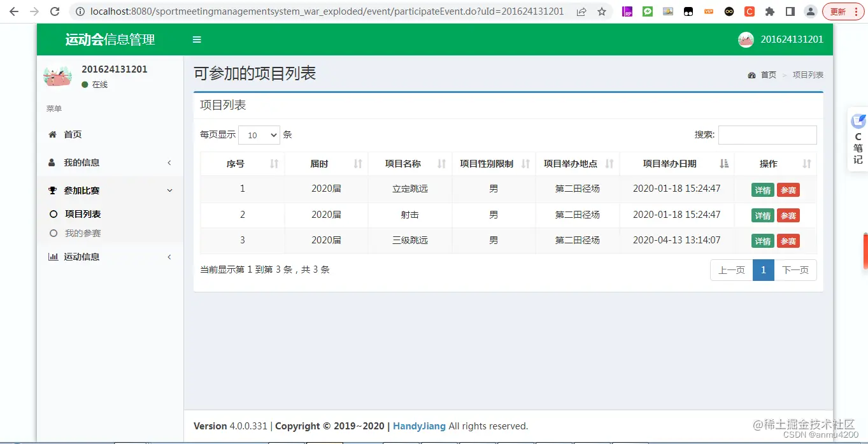Click inside the 搜索 search input field
Screen dimensions: 868x444
767,134
